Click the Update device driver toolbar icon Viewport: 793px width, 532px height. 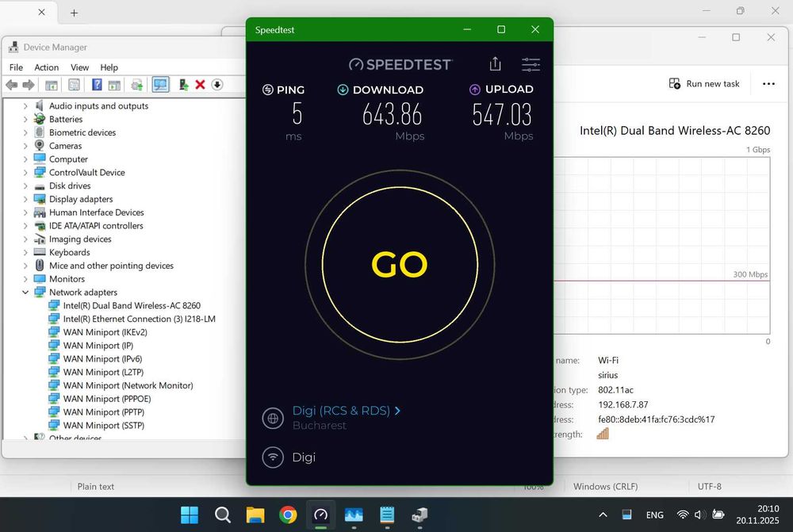pos(136,85)
